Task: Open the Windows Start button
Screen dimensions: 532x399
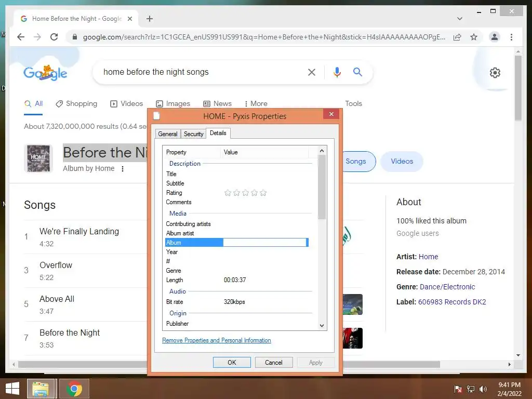Action: click(12, 389)
